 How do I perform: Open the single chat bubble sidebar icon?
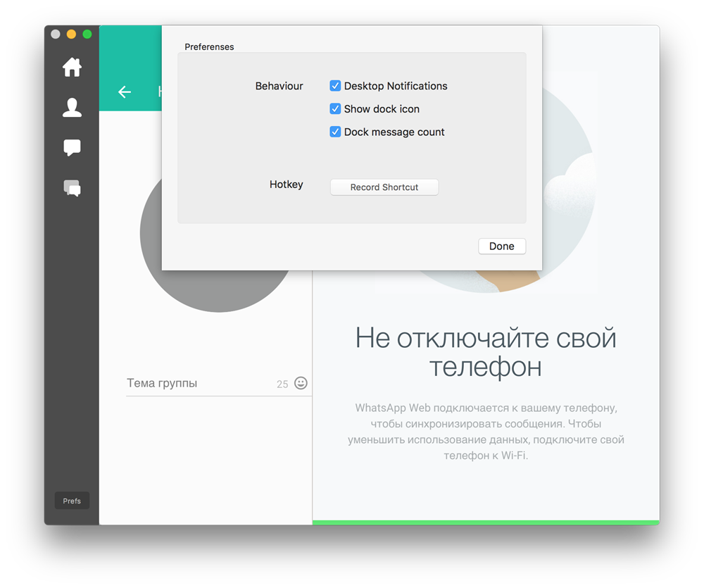tap(72, 147)
